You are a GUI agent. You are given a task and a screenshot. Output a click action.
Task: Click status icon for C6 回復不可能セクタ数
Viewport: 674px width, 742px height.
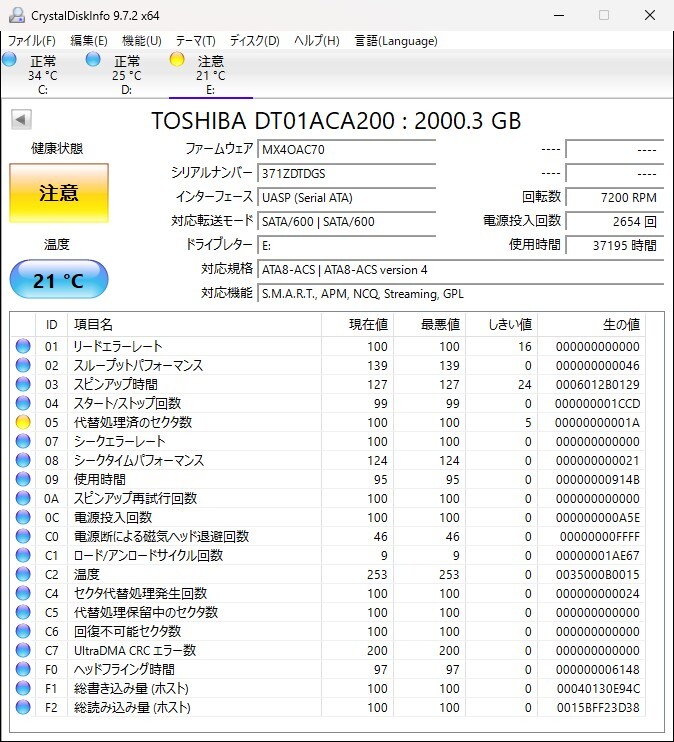click(x=23, y=631)
